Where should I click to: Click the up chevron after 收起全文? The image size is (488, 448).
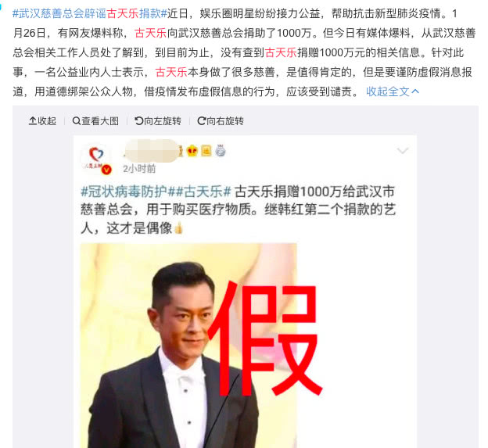pos(415,91)
